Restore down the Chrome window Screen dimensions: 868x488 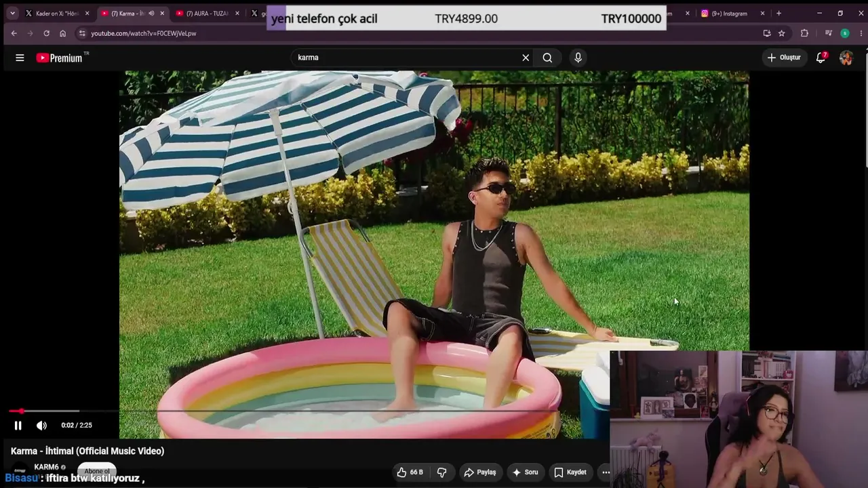(840, 13)
